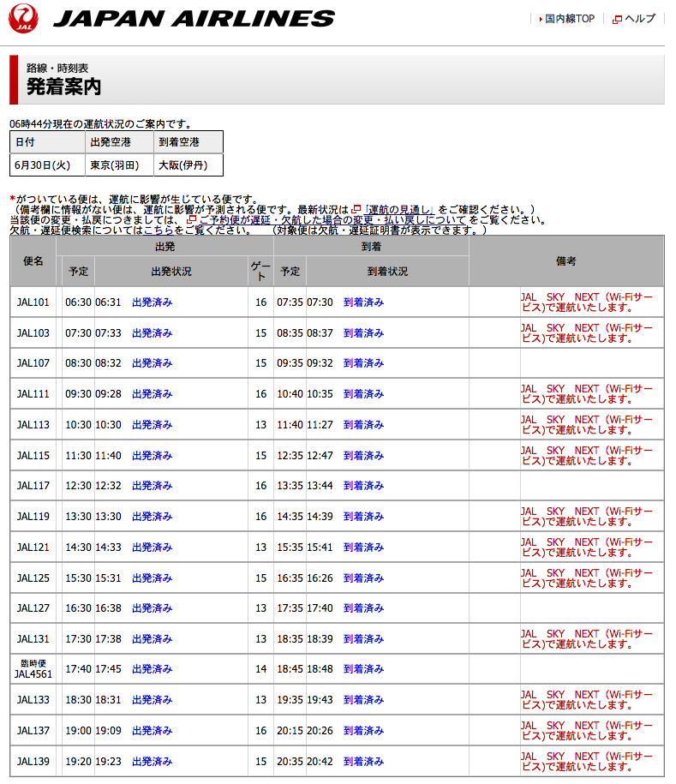Open the 国内線TOP link
Screen dimensions: 676x784
click(x=570, y=19)
